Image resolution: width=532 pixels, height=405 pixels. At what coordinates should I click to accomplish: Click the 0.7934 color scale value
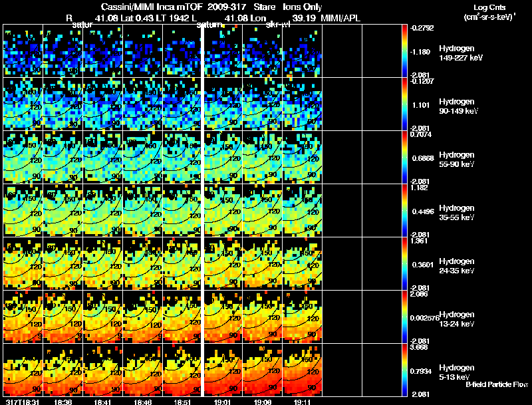(421, 372)
